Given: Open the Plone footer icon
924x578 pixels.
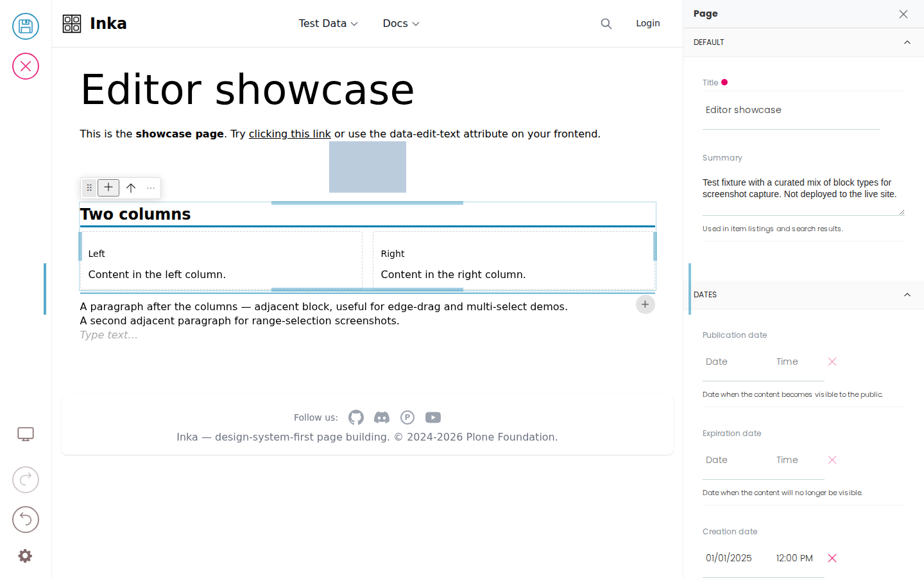Looking at the screenshot, I should tap(407, 417).
